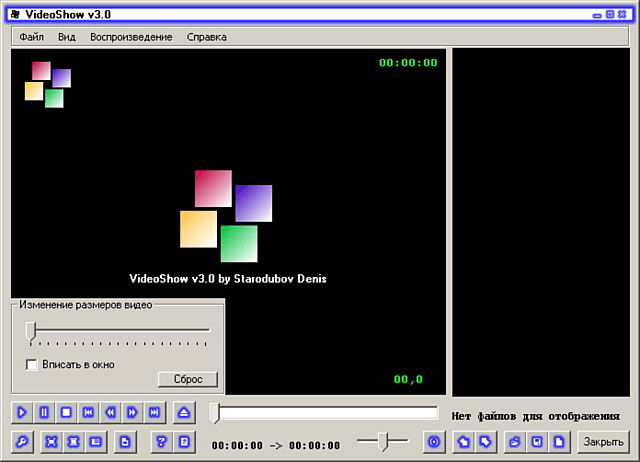Skip to the previous track
This screenshot has height=462, width=640.
pyautogui.click(x=88, y=412)
